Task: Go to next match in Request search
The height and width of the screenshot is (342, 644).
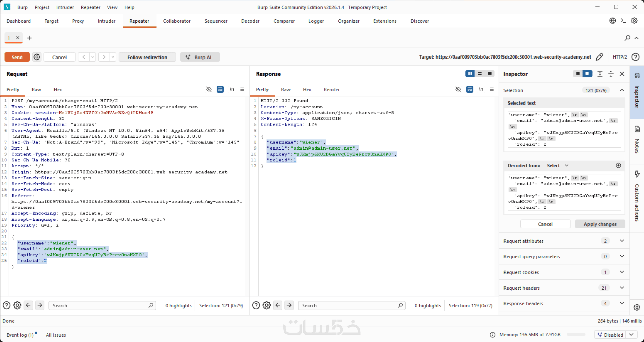Action: [40, 305]
